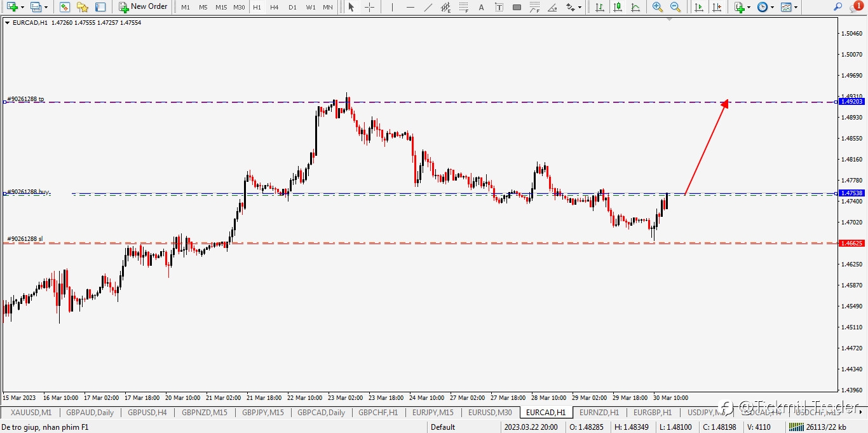The image size is (868, 433).
Task: Open the search magnifier
Action: tap(838, 7)
